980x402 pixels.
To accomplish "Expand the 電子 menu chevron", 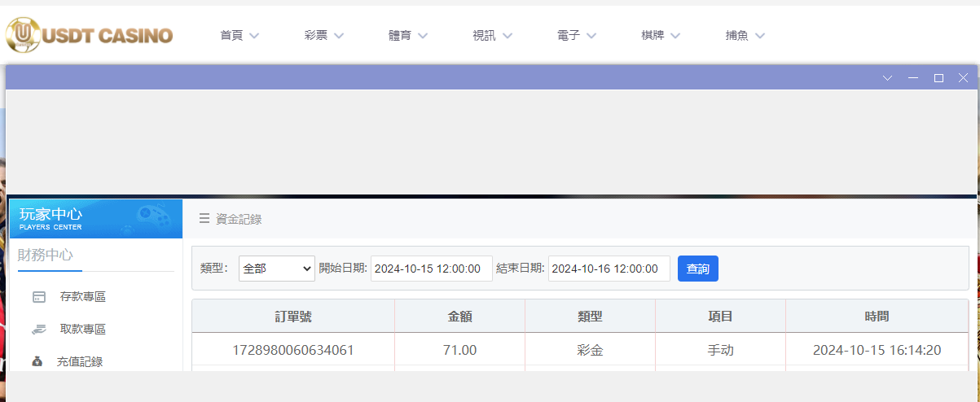I will point(591,36).
